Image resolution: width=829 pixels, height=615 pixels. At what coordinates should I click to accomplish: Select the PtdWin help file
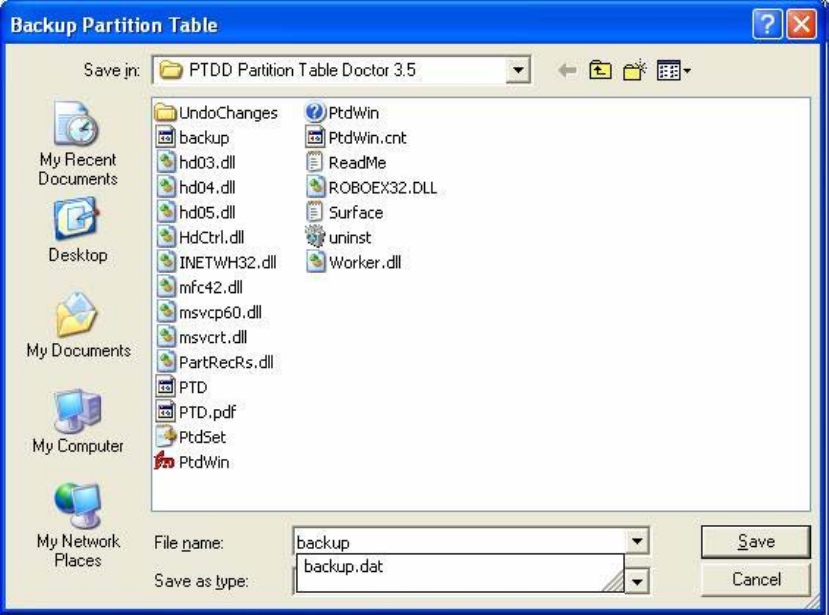click(342, 113)
